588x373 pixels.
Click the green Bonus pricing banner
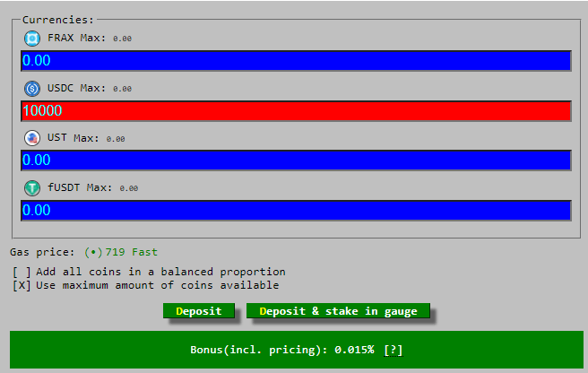click(297, 350)
